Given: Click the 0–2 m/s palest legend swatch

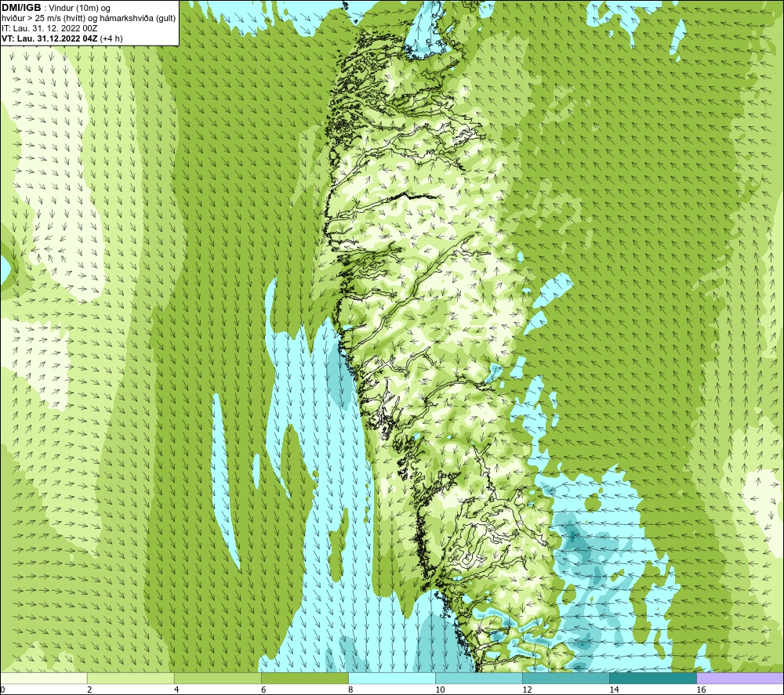Looking at the screenshot, I should pyautogui.click(x=44, y=678).
